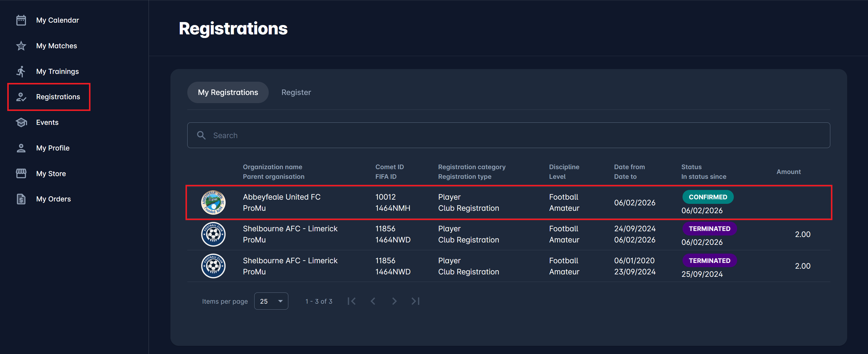Open the items per page dropdown
The height and width of the screenshot is (354, 868).
(x=271, y=301)
